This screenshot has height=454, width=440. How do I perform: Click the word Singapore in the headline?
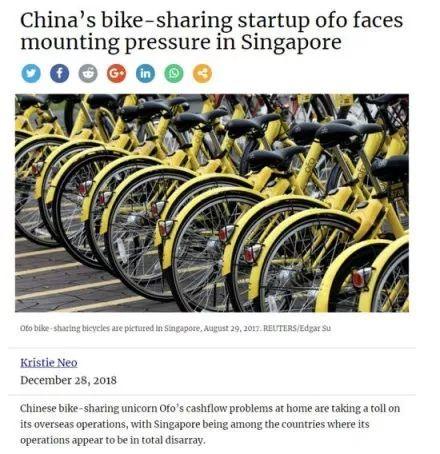[291, 43]
